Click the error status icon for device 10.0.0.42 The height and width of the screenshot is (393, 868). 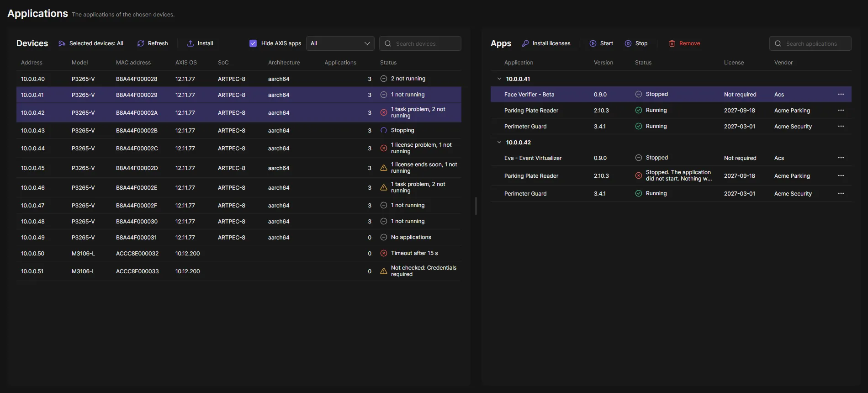click(x=384, y=112)
